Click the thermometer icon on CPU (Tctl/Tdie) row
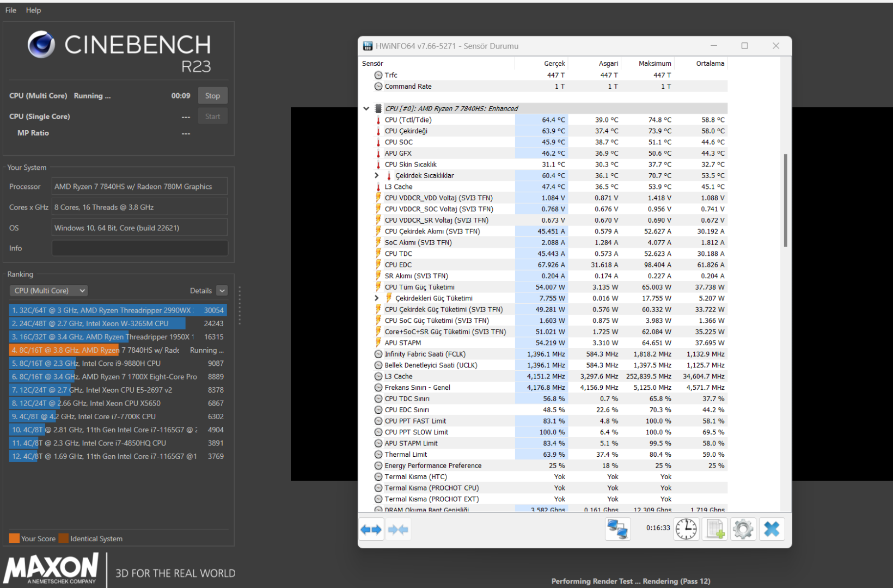Screen dimensions: 893x588 pyautogui.click(x=378, y=120)
